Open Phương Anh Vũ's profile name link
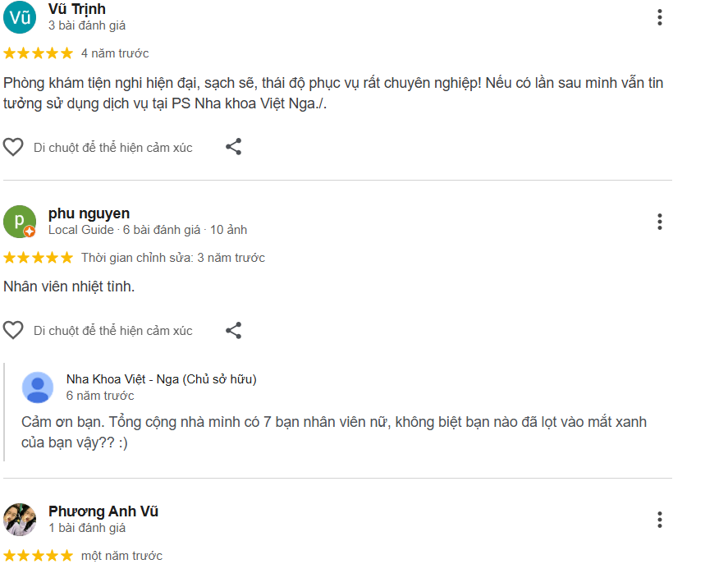Viewport: 728px width, 564px height. [103, 511]
